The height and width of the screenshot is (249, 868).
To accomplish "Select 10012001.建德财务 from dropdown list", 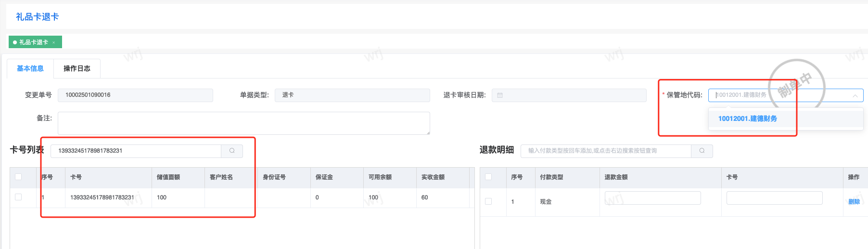I will (747, 118).
